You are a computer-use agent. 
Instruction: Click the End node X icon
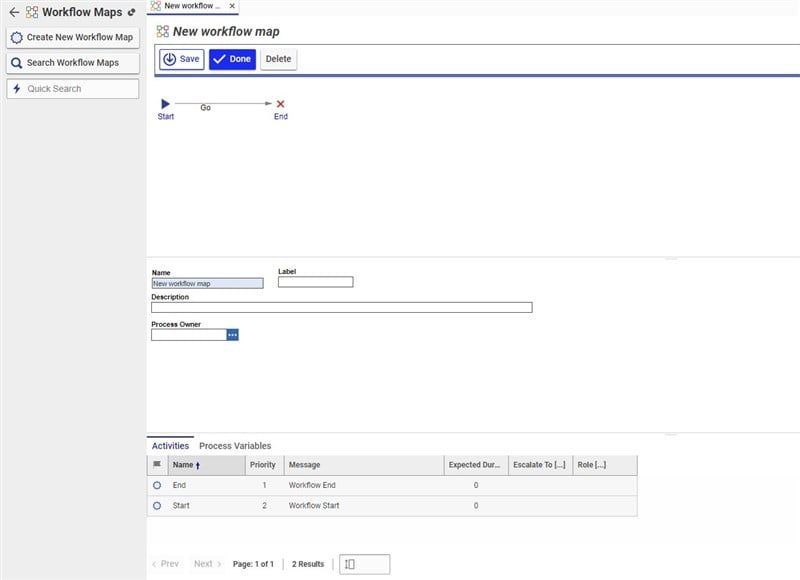pyautogui.click(x=280, y=104)
